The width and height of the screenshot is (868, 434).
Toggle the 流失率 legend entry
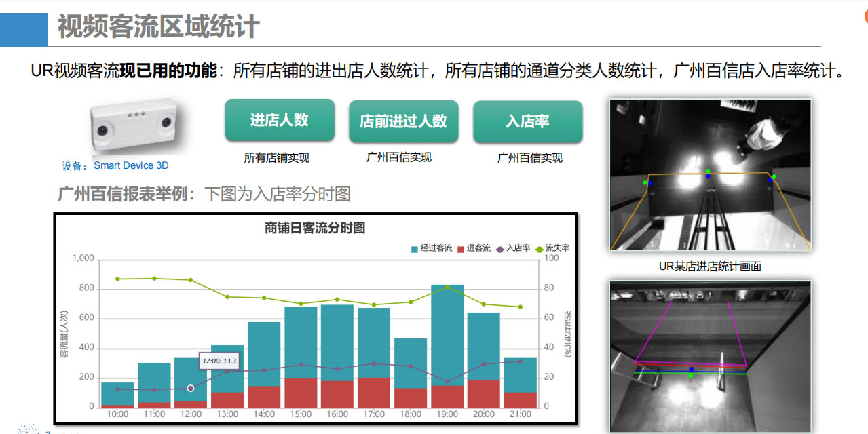point(552,248)
